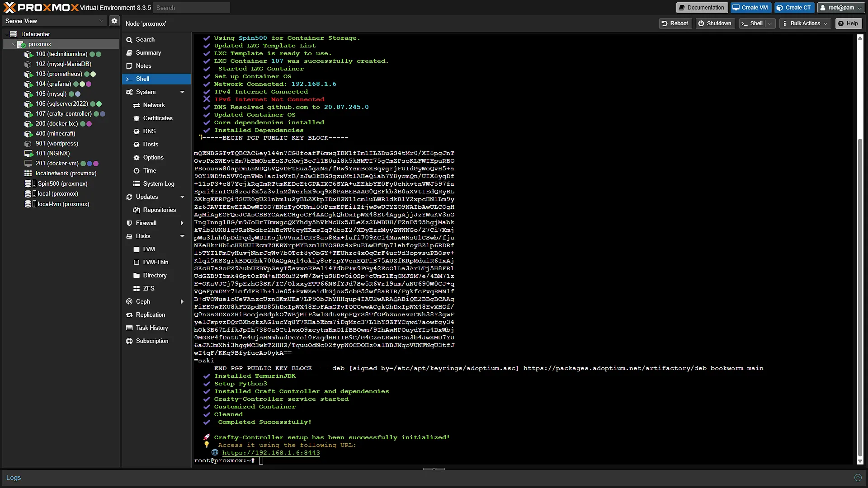Click the localnetwork (proxmox) grid icon
Screen dimensions: 868x488
coord(28,174)
